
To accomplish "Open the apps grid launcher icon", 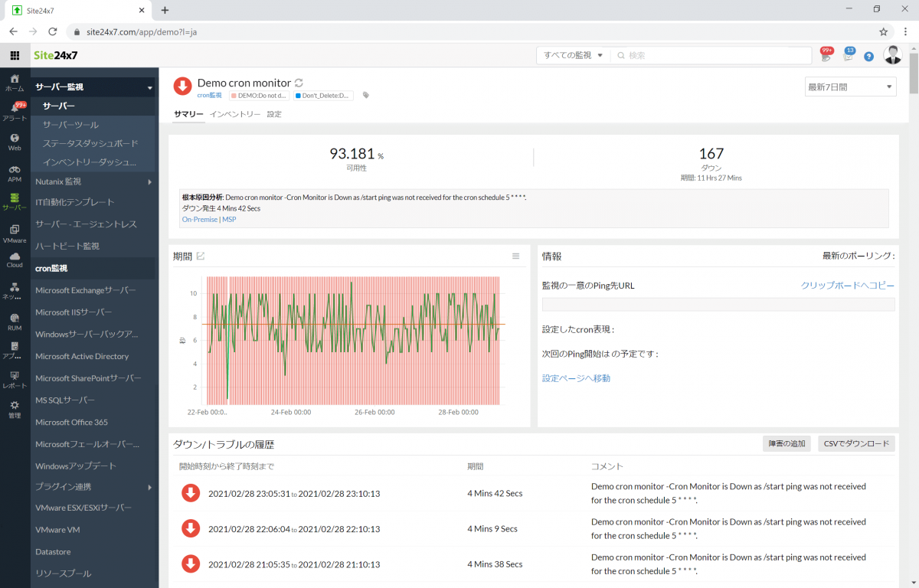I will (15, 56).
